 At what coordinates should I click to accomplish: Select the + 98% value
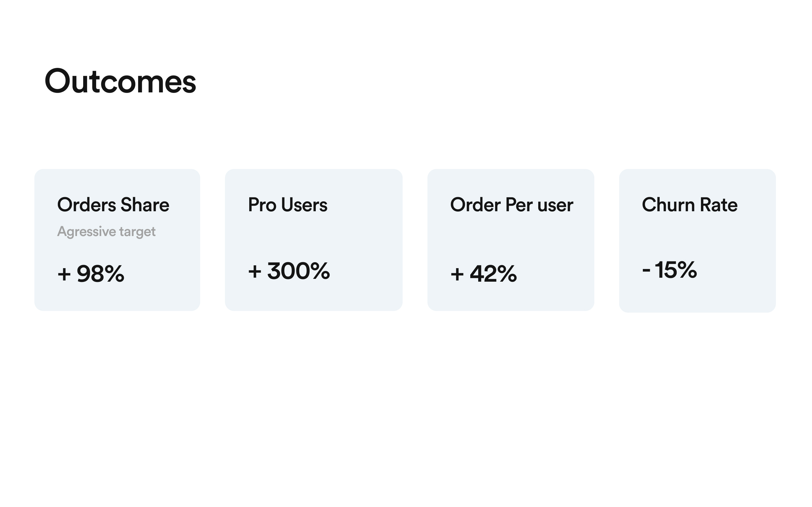tap(91, 273)
